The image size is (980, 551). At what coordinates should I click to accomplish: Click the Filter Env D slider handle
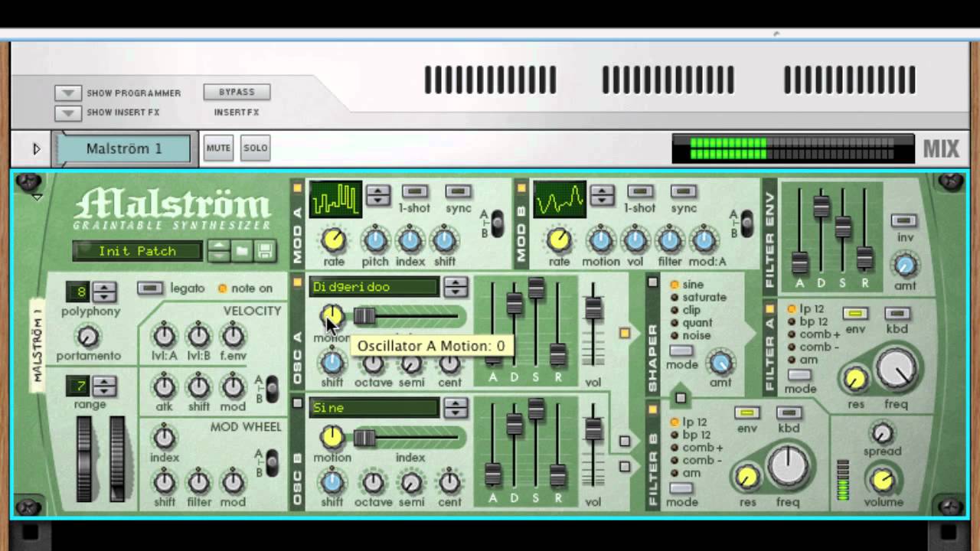tap(822, 207)
